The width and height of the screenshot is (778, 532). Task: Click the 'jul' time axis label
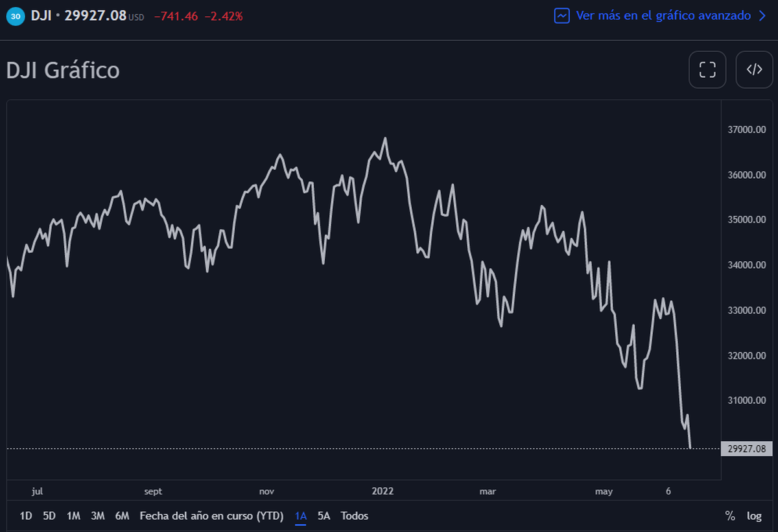37,491
